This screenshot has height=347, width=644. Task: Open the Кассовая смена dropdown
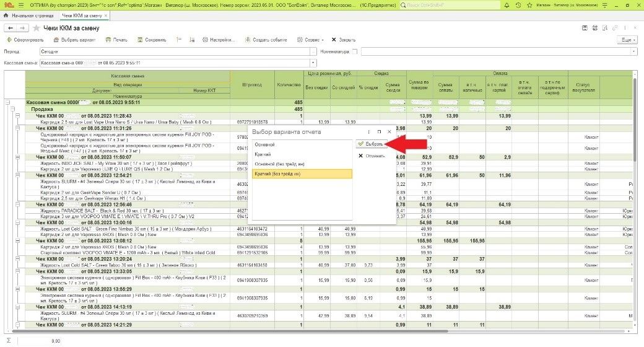[x=313, y=63]
